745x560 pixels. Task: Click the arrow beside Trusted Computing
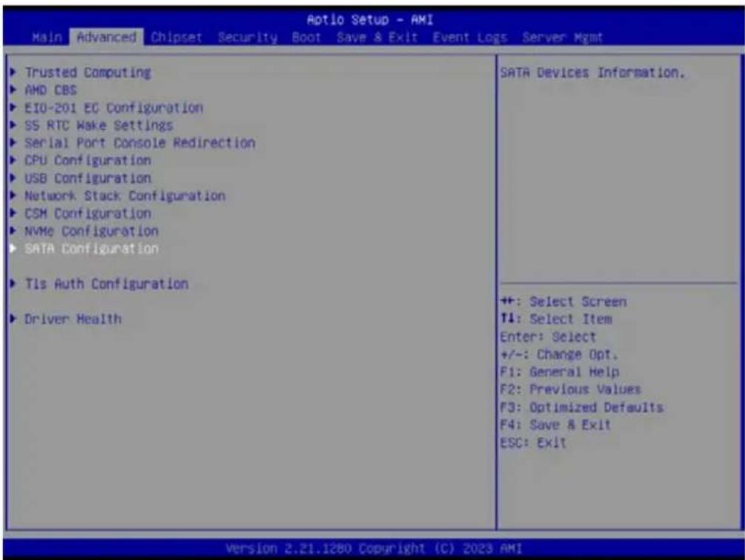coord(13,72)
